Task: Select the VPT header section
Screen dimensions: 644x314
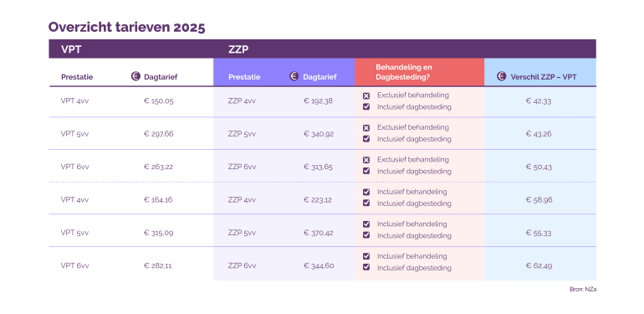Action: 131,49
